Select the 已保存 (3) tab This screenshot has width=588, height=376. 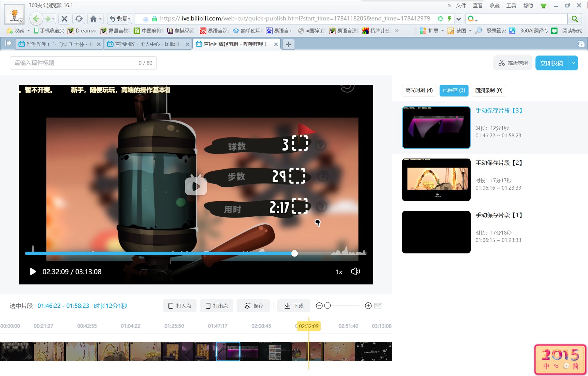(x=454, y=90)
